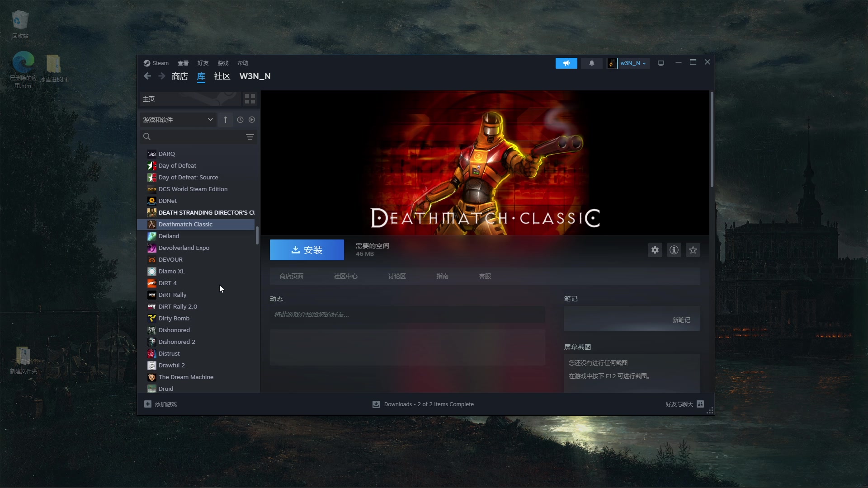The width and height of the screenshot is (868, 488).
Task: Go forward with the right arrow
Action: click(161, 76)
